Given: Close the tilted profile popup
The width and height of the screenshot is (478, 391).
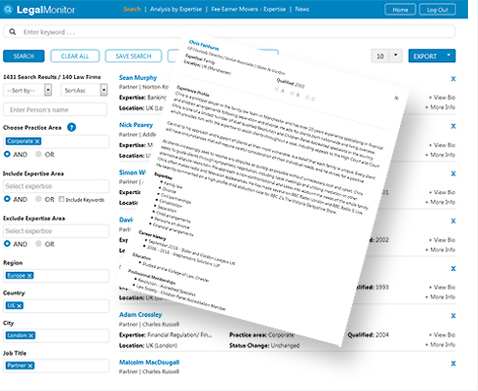Looking at the screenshot, I should point(396,98).
